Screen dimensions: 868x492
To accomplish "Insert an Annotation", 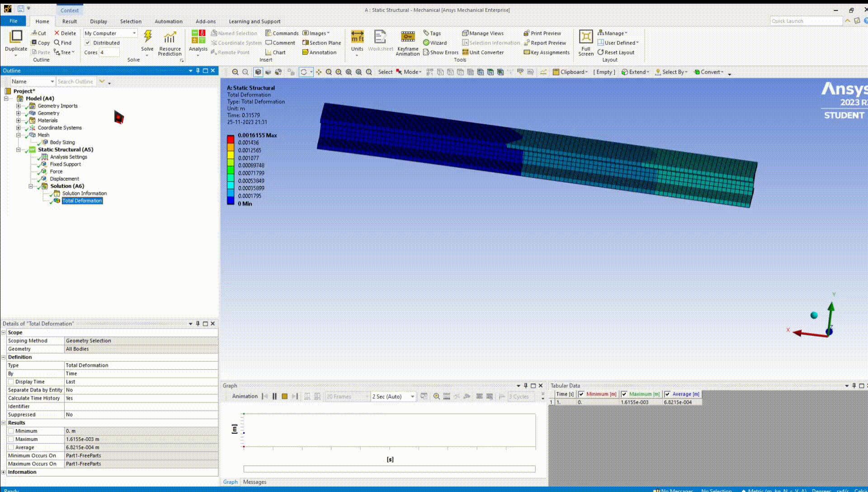I will [319, 52].
